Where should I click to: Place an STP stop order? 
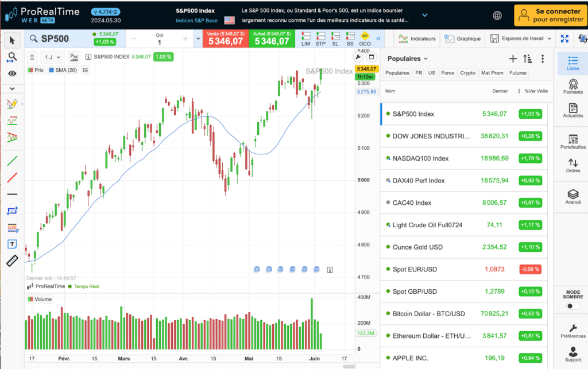320,39
